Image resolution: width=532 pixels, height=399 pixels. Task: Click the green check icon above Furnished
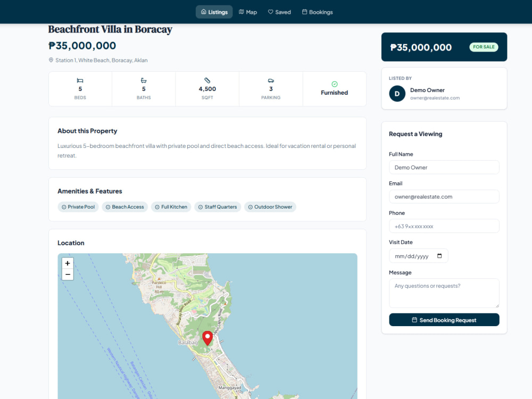click(335, 84)
